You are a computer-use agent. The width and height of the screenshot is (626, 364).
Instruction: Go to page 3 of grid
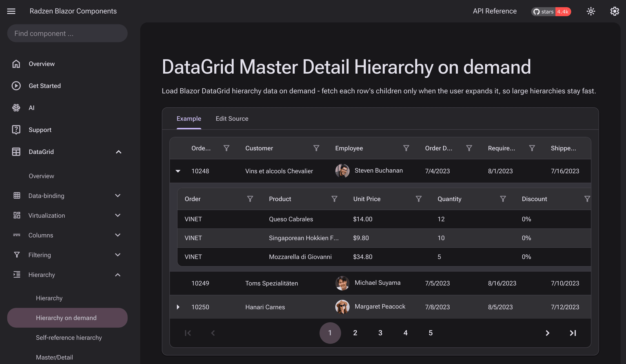click(x=380, y=333)
